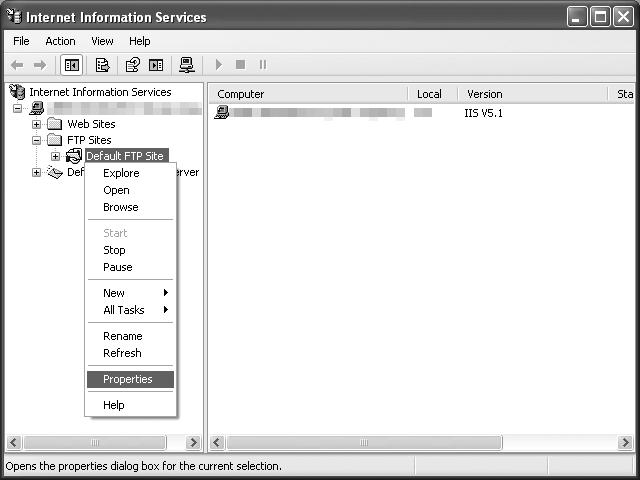Open the New submenu
This screenshot has height=480, width=640.
[131, 293]
